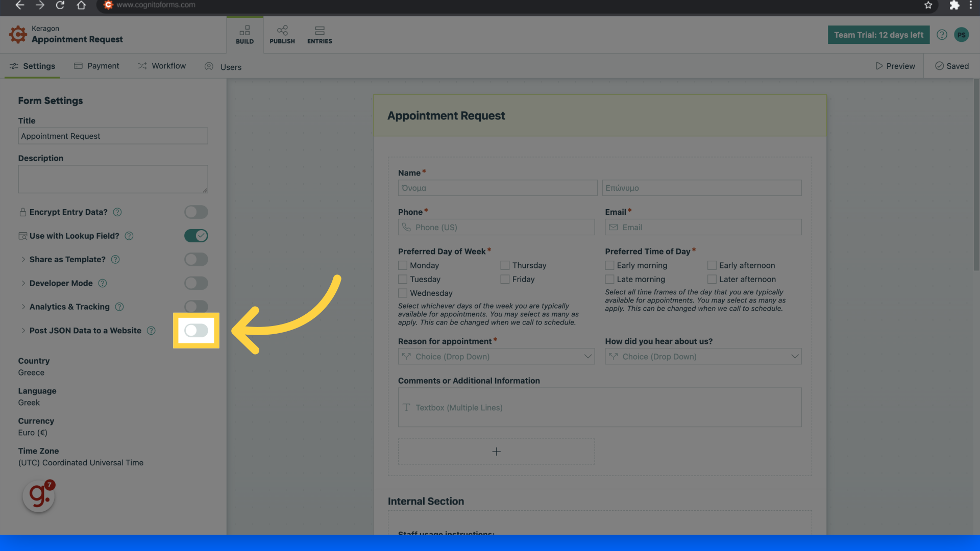Click the Gravatar badge at bottom left
The height and width of the screenshot is (551, 980).
click(x=38, y=495)
